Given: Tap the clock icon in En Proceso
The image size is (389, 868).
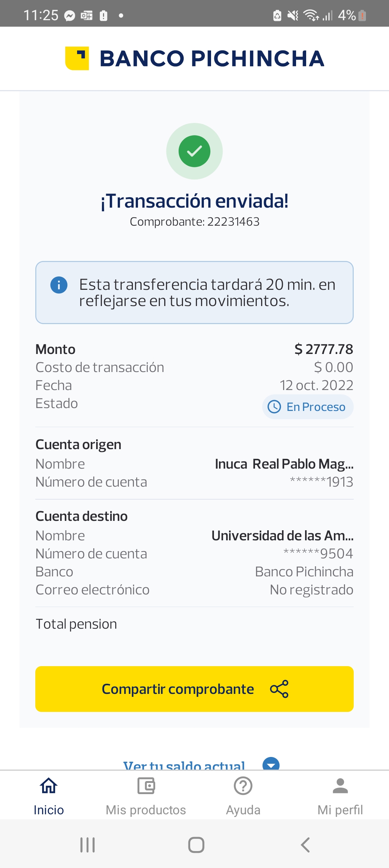Looking at the screenshot, I should pyautogui.click(x=274, y=407).
